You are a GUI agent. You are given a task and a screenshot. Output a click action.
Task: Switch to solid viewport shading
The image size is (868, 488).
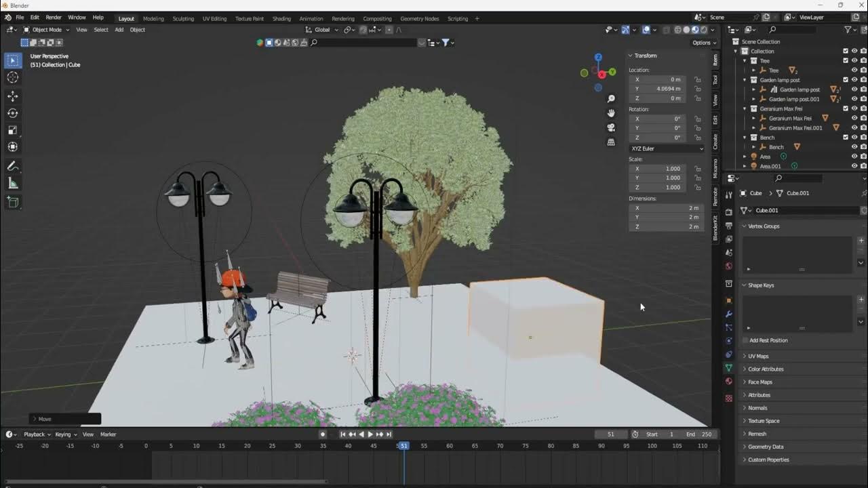pyautogui.click(x=686, y=30)
